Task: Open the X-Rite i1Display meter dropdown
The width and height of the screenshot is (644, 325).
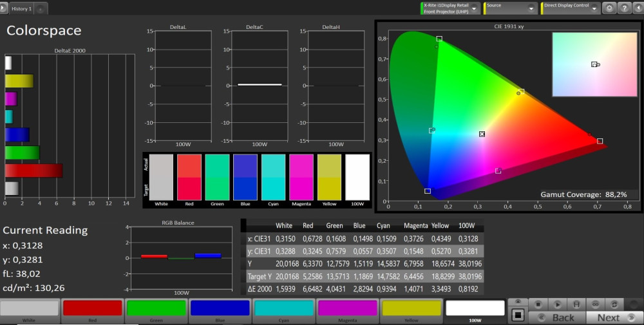Action: click(475, 8)
